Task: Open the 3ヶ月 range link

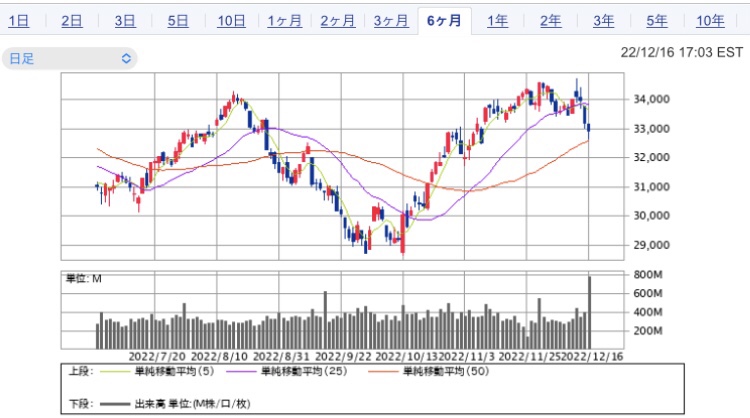Action: pyautogui.click(x=391, y=21)
